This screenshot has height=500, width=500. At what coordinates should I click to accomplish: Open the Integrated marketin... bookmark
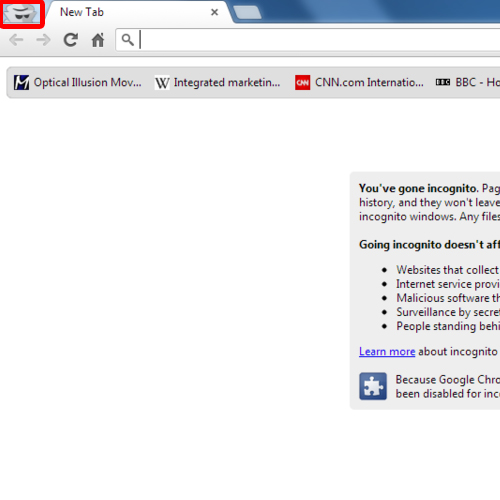217,82
